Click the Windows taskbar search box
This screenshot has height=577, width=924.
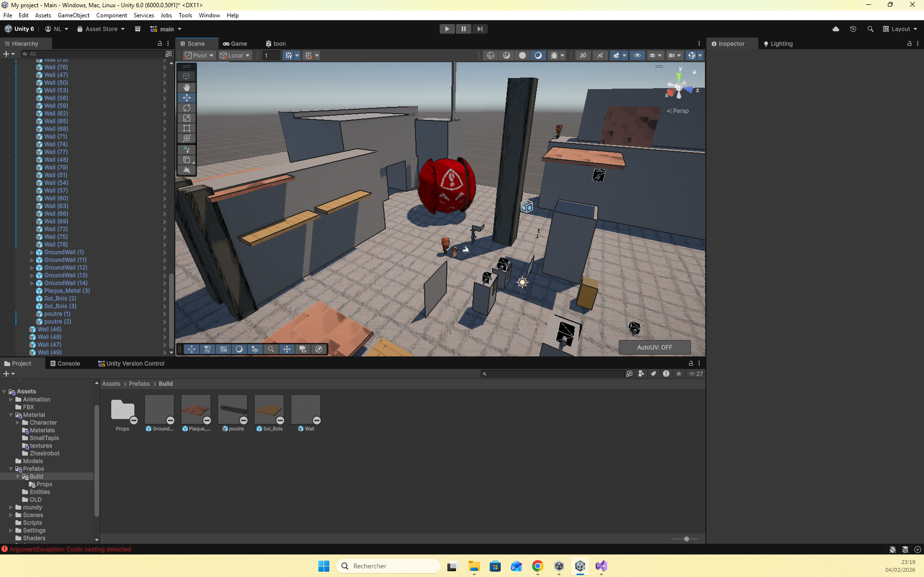pos(389,566)
